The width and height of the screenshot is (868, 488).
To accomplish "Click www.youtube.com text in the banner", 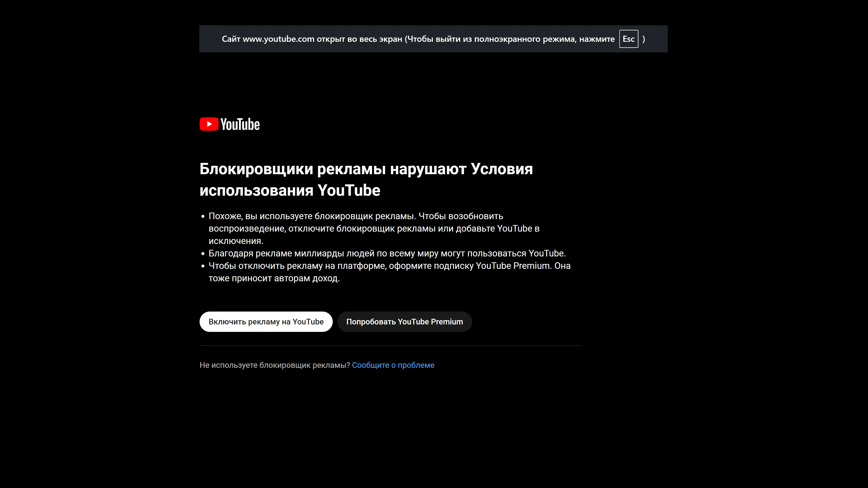I will pyautogui.click(x=278, y=39).
